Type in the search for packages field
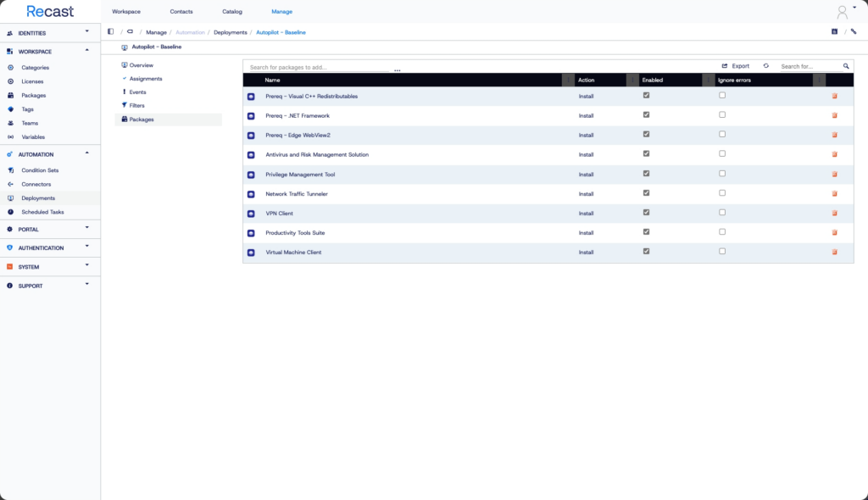This screenshot has height=500, width=868. tap(314, 65)
